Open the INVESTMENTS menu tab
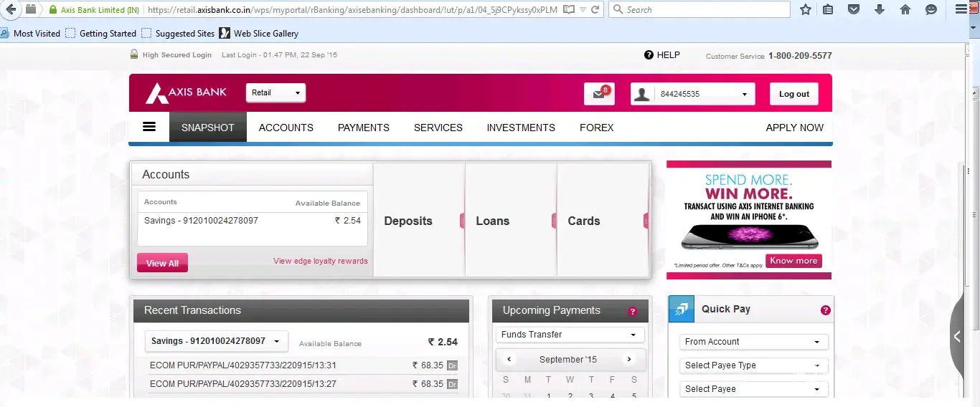Screen dimensions: 980x407 tap(520, 128)
